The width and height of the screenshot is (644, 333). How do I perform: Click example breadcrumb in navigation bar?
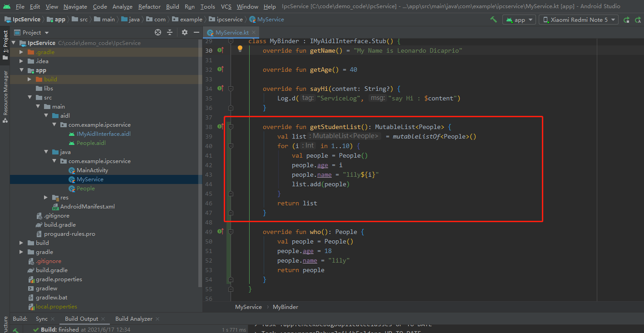tap(187, 20)
